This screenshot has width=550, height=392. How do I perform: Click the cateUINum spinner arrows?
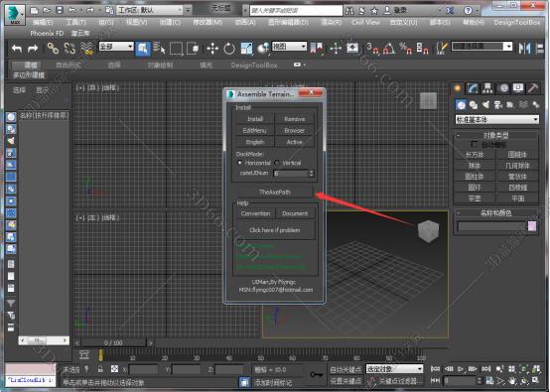(x=311, y=174)
